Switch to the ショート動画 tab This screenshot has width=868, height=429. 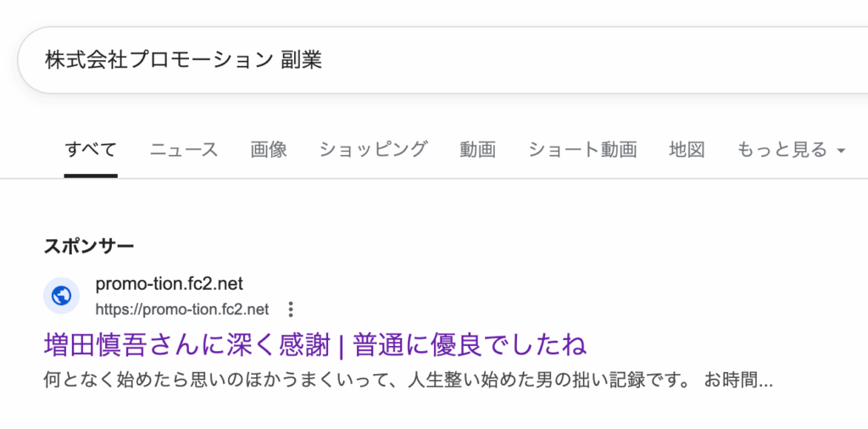click(582, 149)
